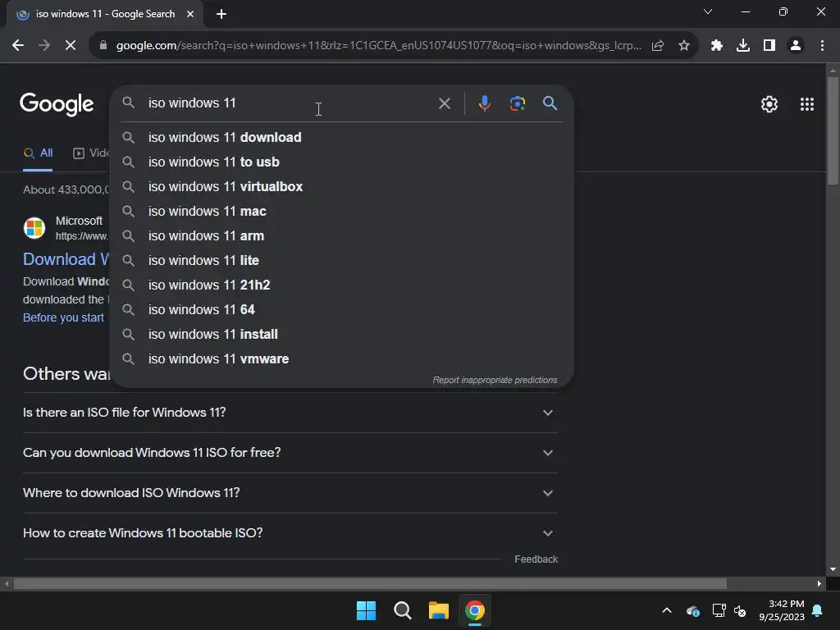Image resolution: width=840 pixels, height=630 pixels.
Task: Click the address bar URL
Action: 378,46
